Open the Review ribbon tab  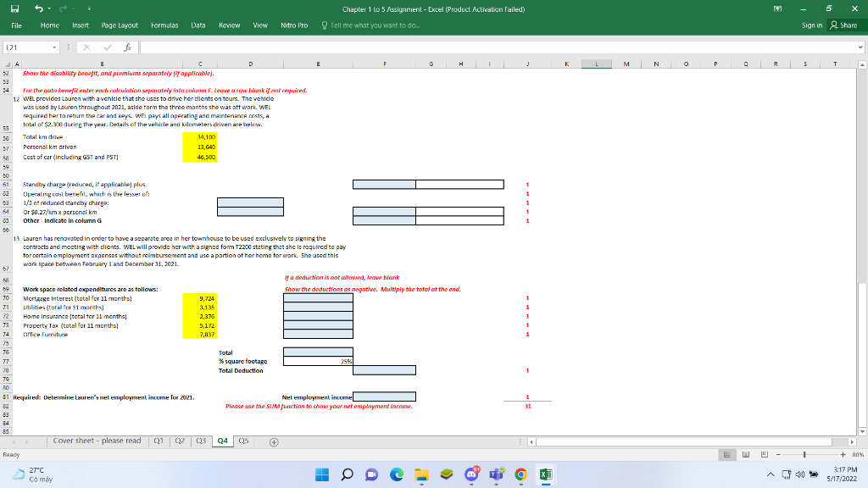tap(229, 25)
